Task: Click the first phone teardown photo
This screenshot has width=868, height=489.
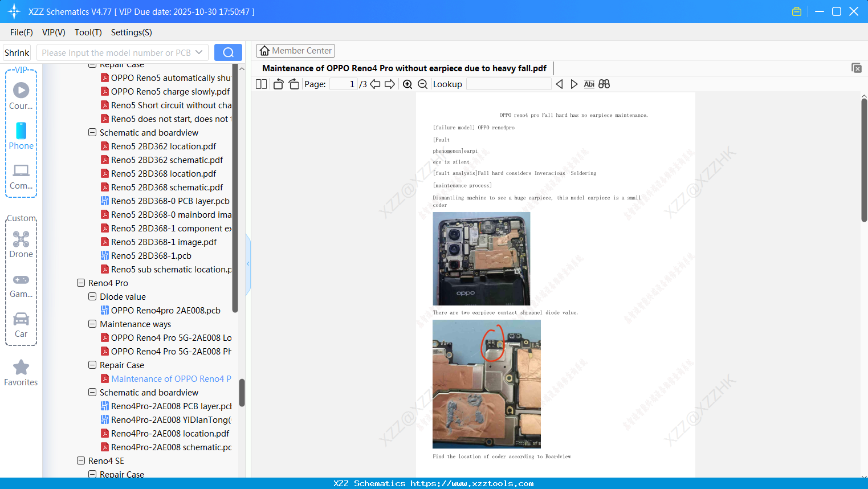Action: pos(482,259)
